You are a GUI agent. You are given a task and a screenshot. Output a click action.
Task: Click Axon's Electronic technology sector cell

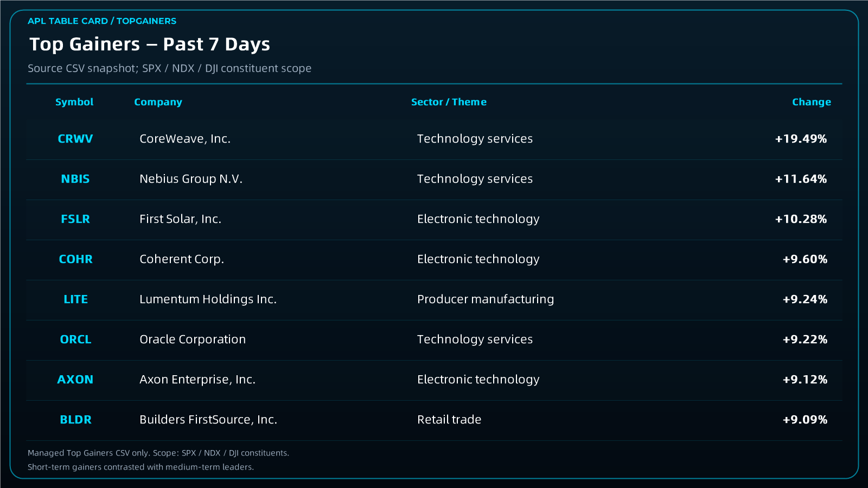[478, 380]
